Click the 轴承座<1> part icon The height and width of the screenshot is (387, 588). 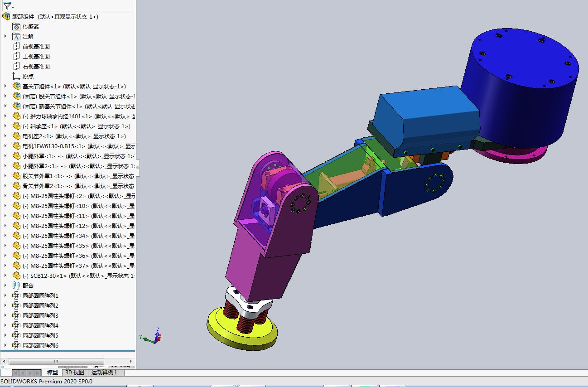click(x=16, y=126)
